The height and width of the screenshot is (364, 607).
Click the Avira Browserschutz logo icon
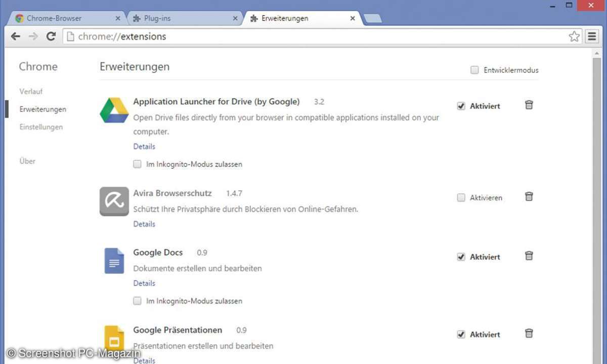pyautogui.click(x=114, y=202)
